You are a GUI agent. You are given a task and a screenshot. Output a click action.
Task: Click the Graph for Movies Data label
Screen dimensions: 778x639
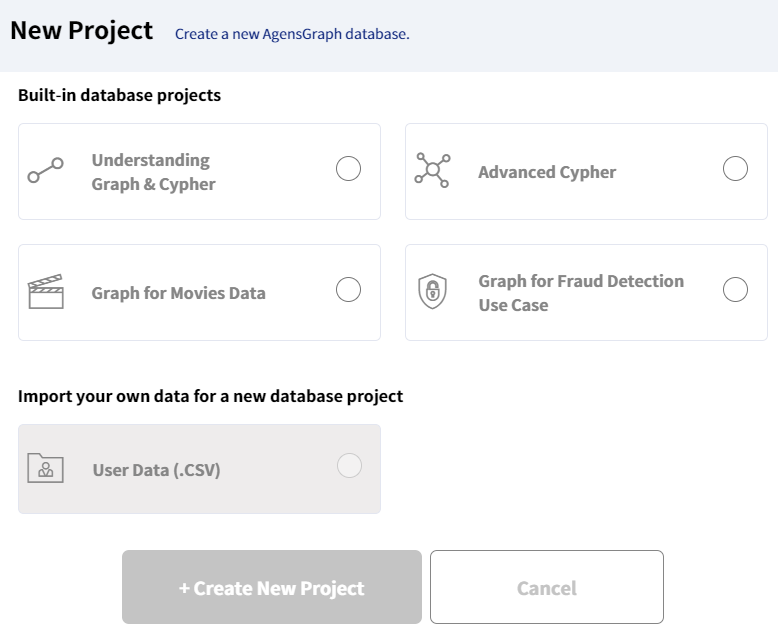[x=178, y=293]
